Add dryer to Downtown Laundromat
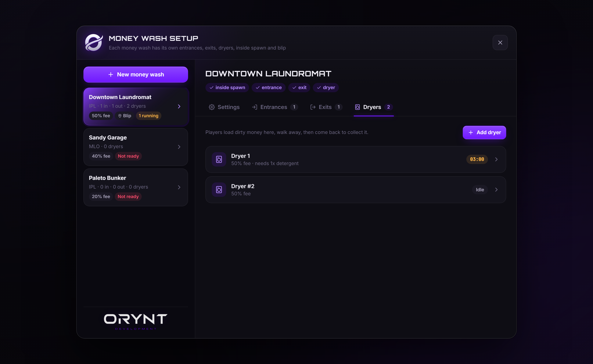The height and width of the screenshot is (364, 593). tap(484, 132)
